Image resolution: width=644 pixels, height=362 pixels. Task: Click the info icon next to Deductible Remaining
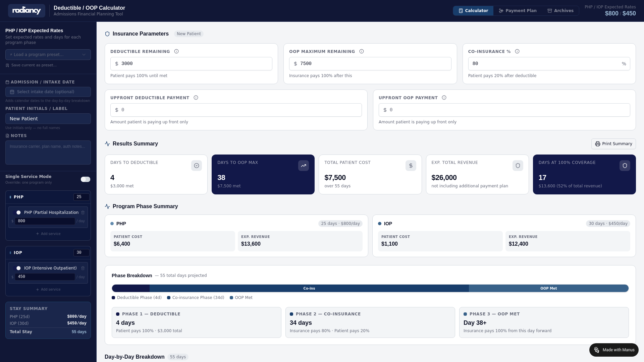(x=176, y=52)
